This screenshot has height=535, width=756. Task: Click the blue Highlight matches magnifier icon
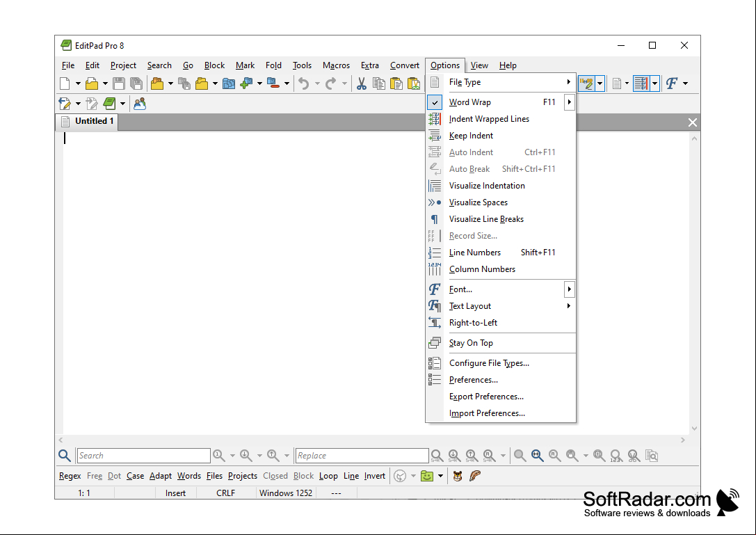[537, 456]
